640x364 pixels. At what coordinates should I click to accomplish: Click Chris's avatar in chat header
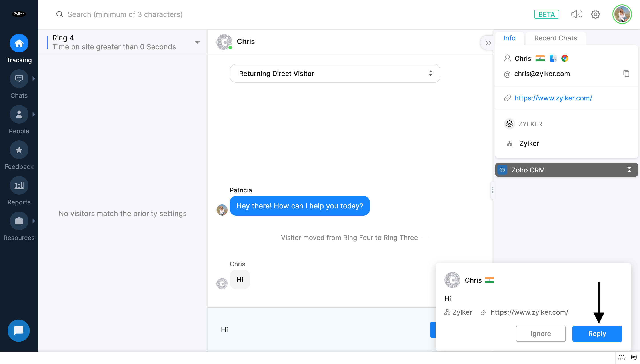[224, 42]
